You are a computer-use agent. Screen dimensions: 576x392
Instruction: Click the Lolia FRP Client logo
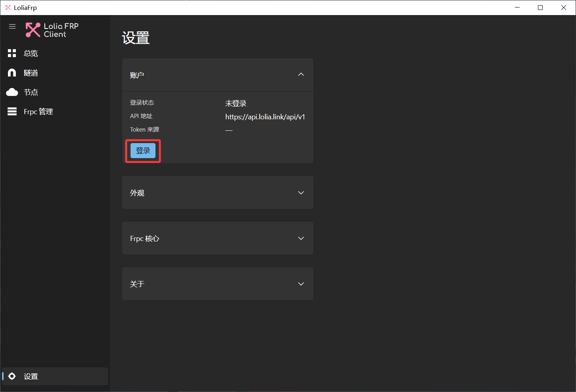coord(52,30)
